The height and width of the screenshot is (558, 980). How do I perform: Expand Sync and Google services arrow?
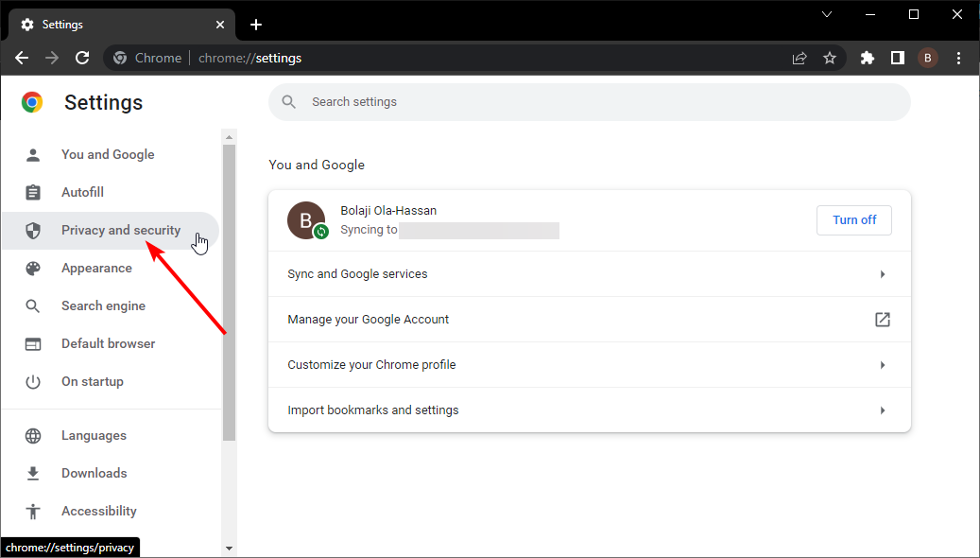883,274
